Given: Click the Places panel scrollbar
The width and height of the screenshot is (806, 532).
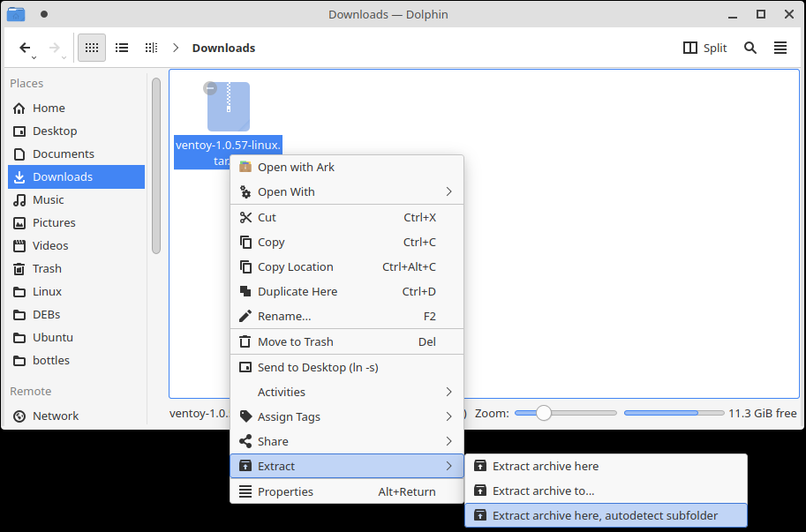Looking at the screenshot, I should tap(156, 166).
